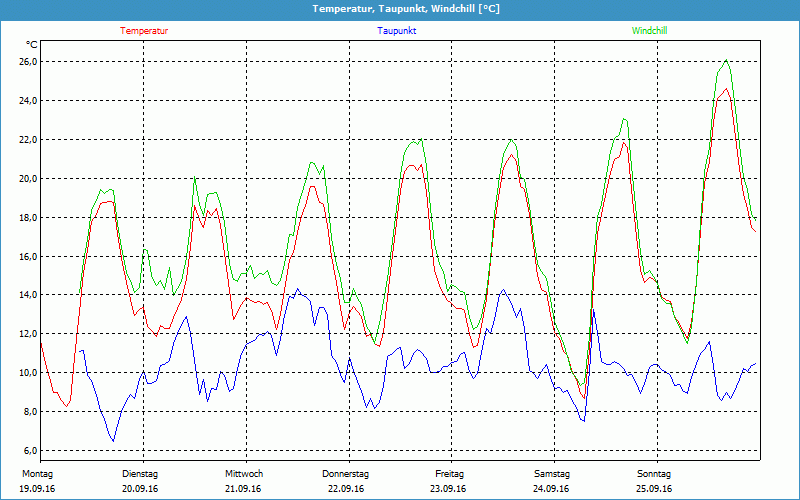Click the 21.09.16 date label
The width and height of the screenshot is (800, 500).
(243, 489)
